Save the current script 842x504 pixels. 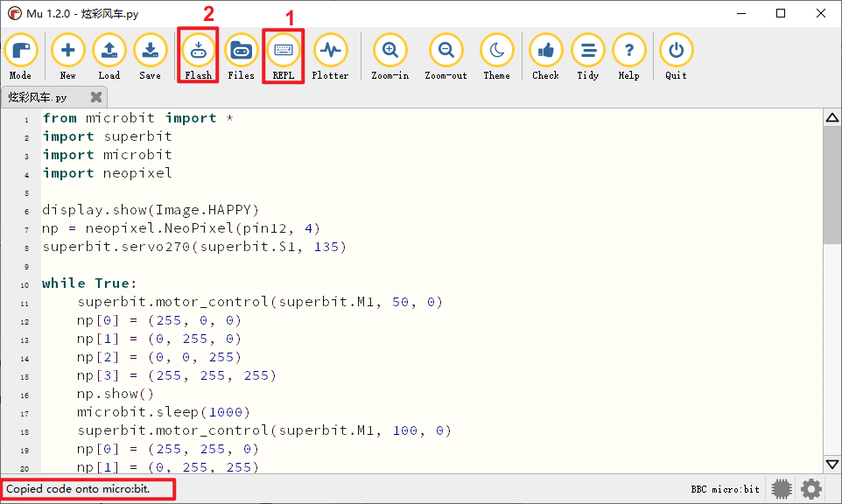tap(151, 56)
